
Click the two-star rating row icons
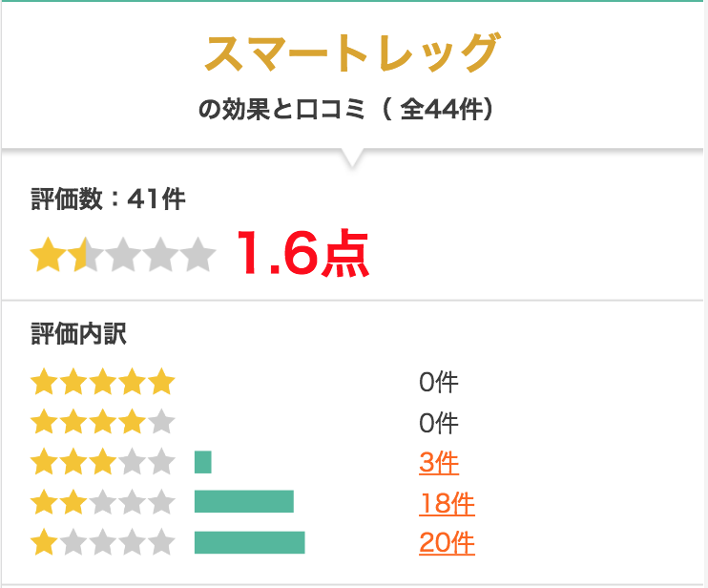tap(102, 502)
